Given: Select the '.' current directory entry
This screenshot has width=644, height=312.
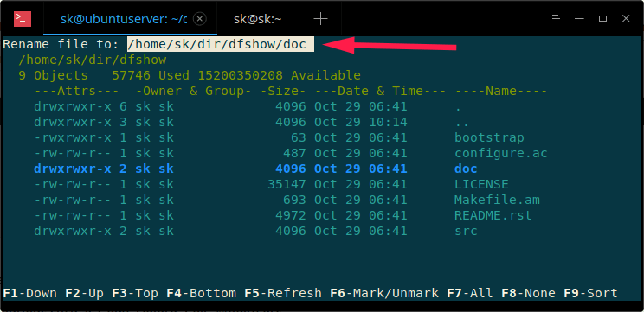Looking at the screenshot, I should [458, 106].
